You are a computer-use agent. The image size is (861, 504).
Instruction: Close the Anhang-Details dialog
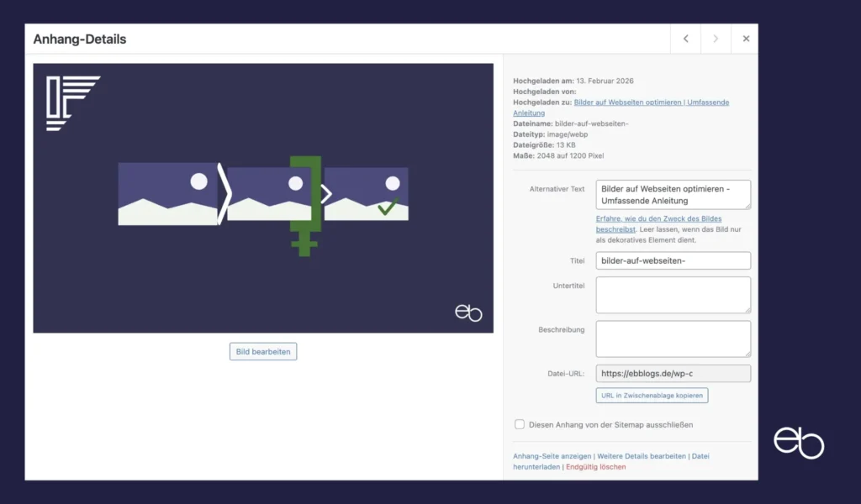pos(744,39)
